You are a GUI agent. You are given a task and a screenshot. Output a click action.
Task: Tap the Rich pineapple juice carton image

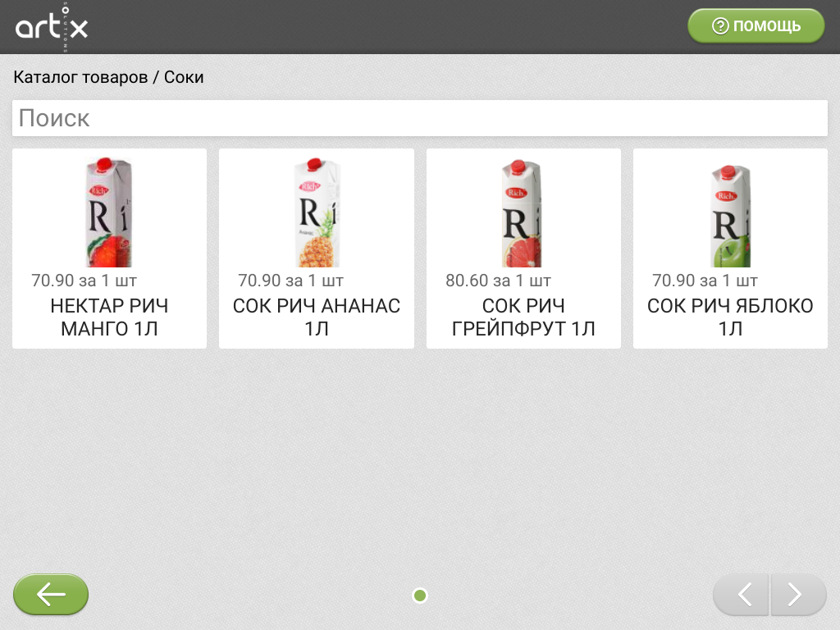(x=317, y=212)
